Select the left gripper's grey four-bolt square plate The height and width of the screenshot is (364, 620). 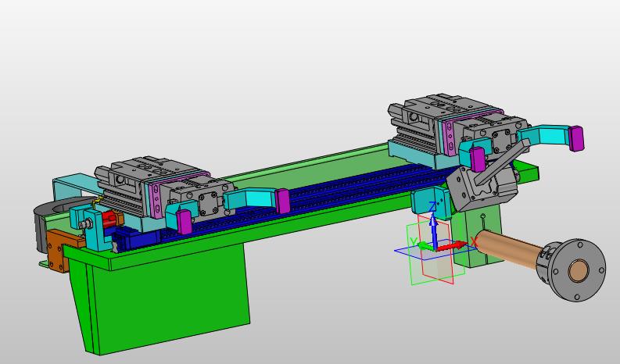(x=207, y=202)
